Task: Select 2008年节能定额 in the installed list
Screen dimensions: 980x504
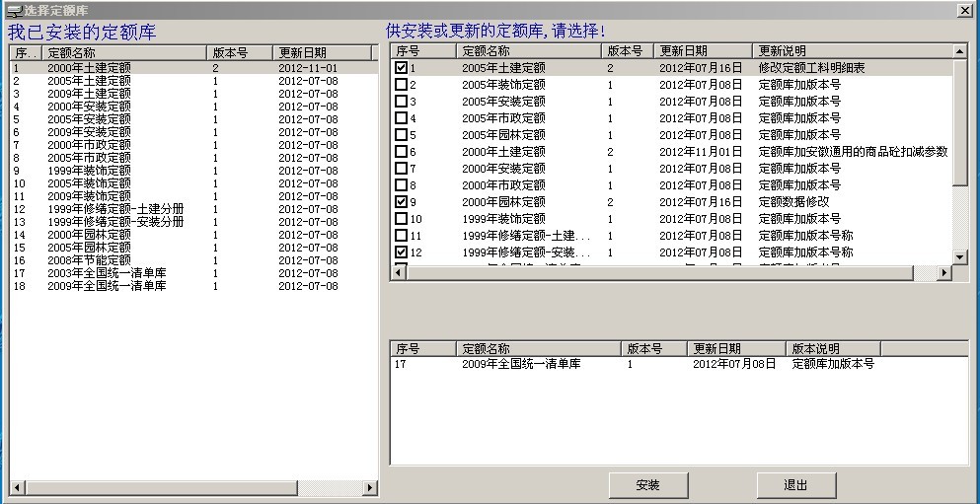Action: [x=89, y=260]
